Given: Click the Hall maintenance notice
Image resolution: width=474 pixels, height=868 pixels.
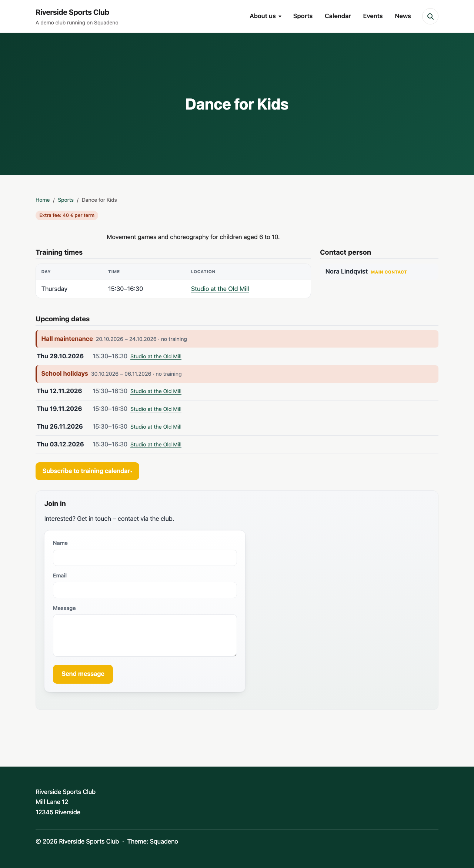Looking at the screenshot, I should (237, 339).
